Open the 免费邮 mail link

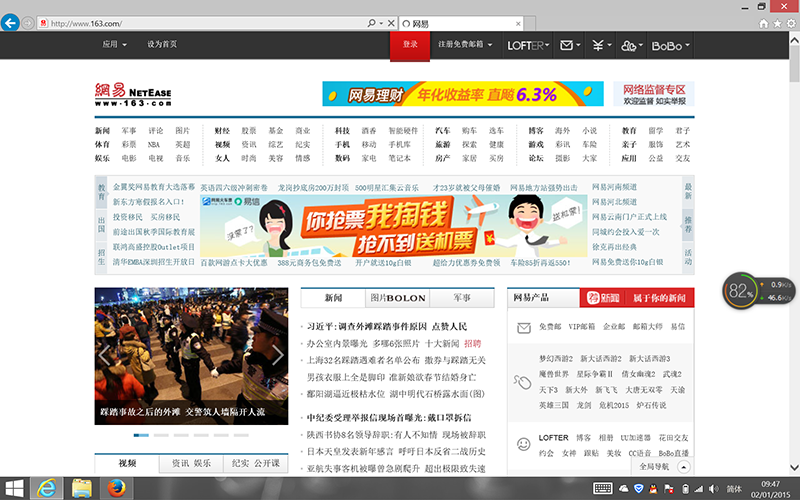click(550, 327)
